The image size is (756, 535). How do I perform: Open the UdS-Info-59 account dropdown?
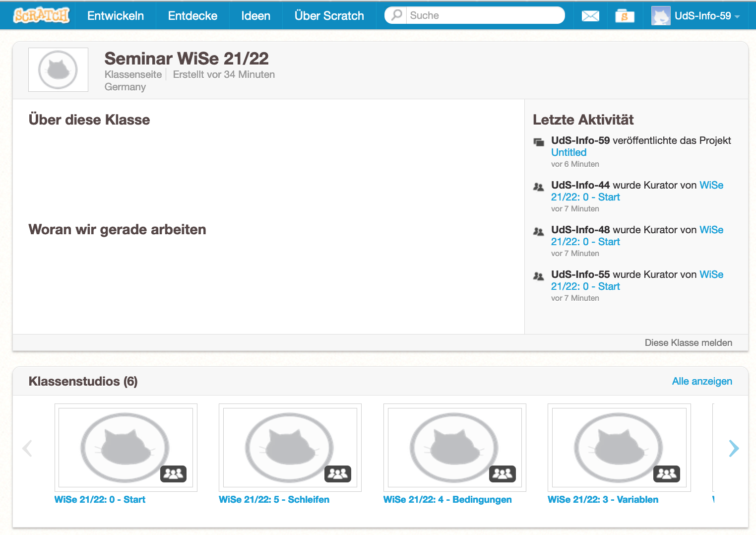[x=707, y=16]
